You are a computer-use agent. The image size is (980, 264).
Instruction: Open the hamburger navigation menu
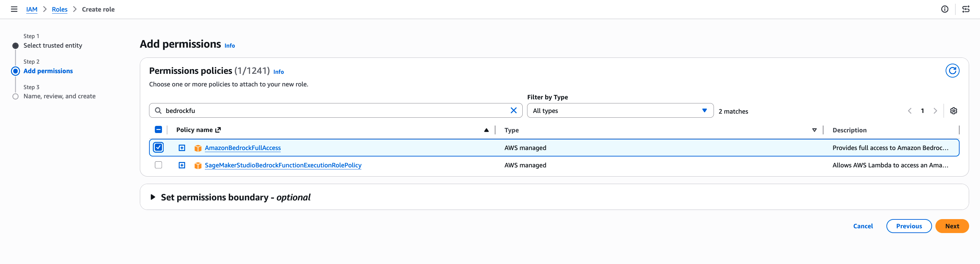[14, 9]
